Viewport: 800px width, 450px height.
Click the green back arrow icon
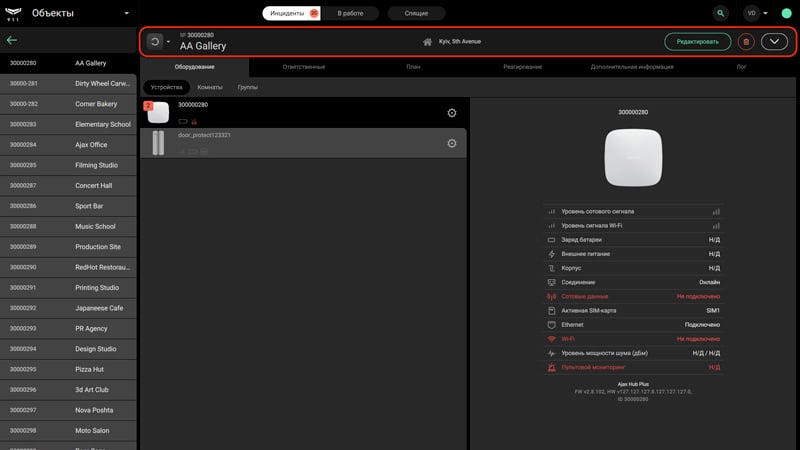tap(12, 40)
